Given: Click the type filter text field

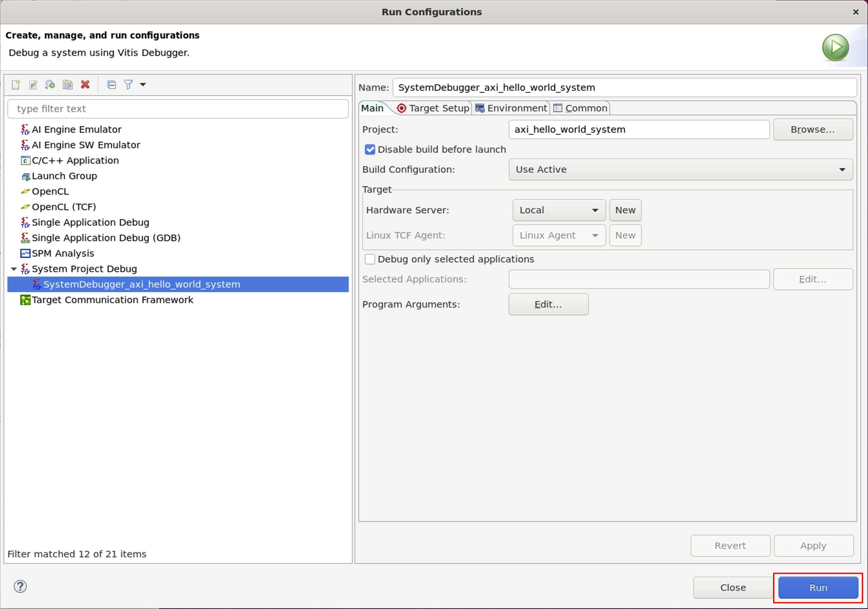Looking at the screenshot, I should click(x=178, y=109).
